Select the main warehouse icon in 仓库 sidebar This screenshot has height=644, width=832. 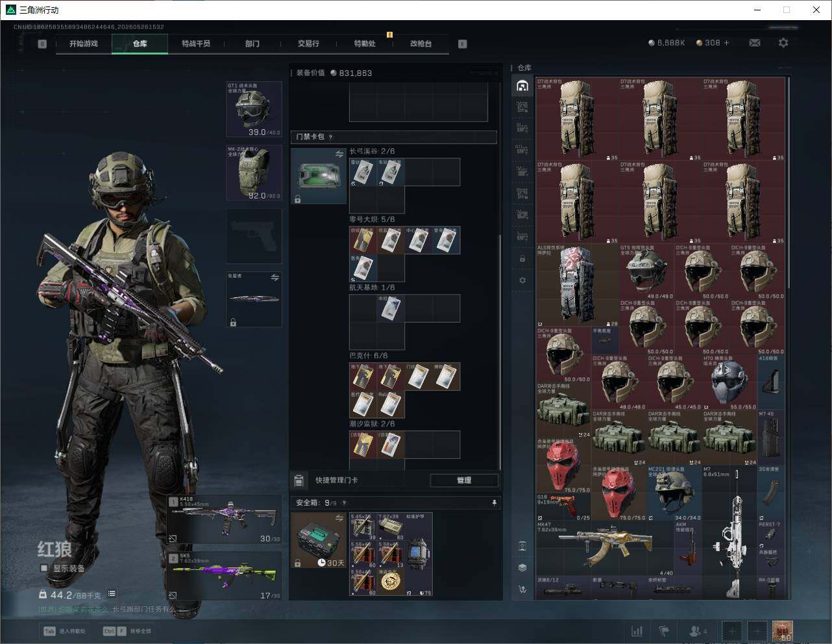[522, 86]
